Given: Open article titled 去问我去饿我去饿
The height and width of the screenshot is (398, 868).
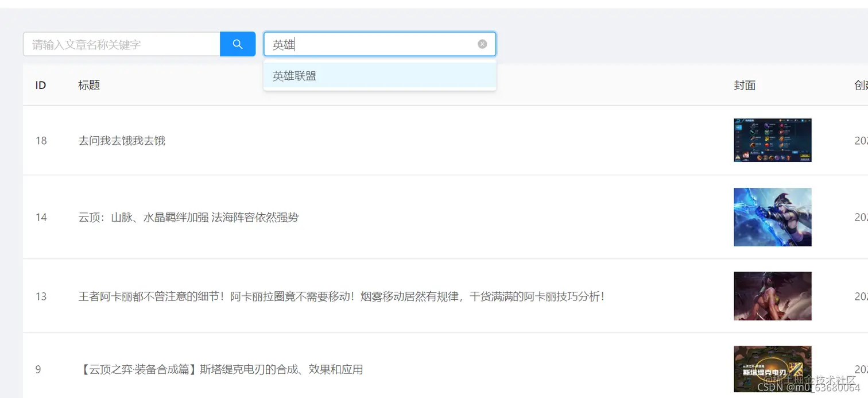Looking at the screenshot, I should pos(122,140).
